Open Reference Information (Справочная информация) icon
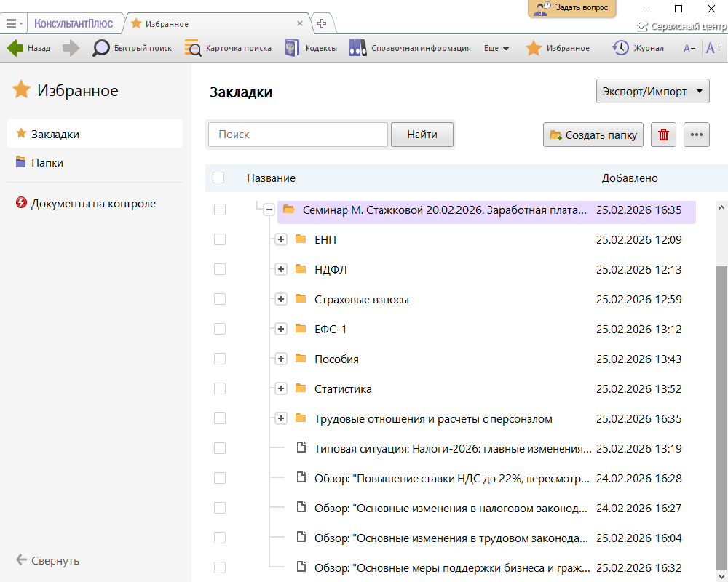 point(357,48)
